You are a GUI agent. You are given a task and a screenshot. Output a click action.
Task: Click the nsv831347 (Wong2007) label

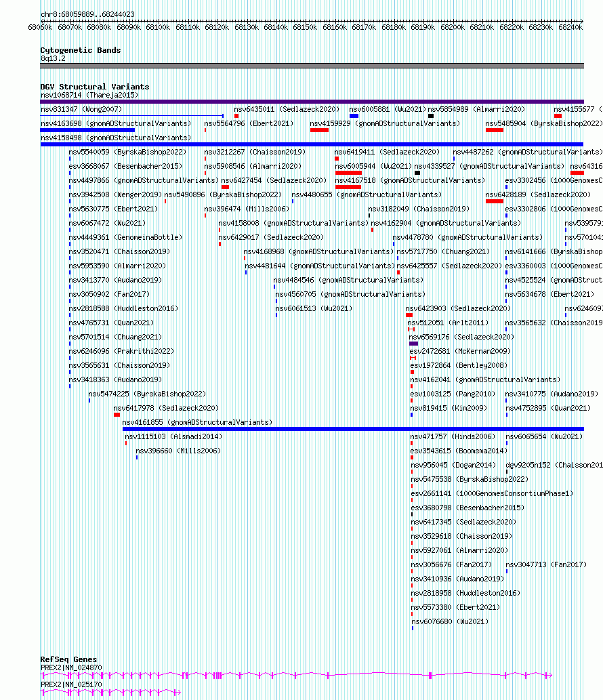[81, 109]
